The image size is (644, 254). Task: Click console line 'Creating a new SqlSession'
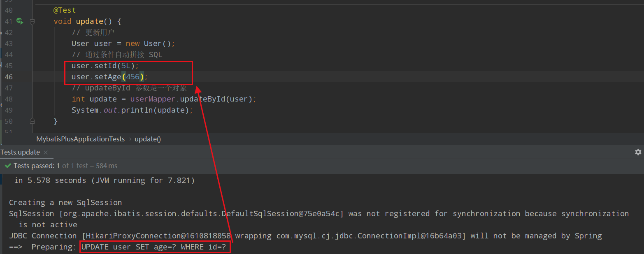tap(65, 203)
